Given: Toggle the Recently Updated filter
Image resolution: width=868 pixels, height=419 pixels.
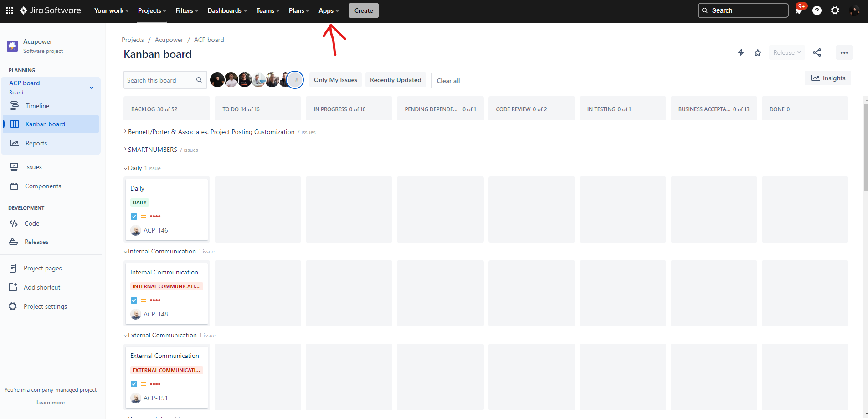Looking at the screenshot, I should (x=395, y=80).
